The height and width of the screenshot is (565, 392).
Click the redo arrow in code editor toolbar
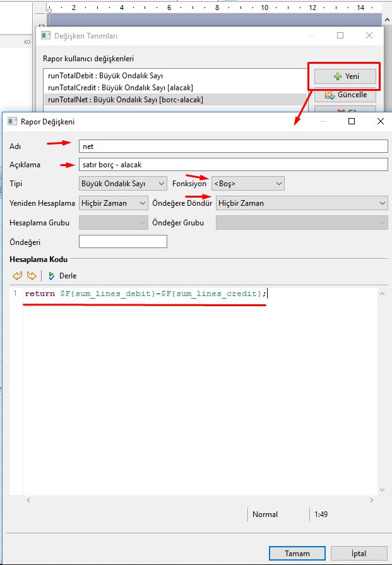point(31,276)
